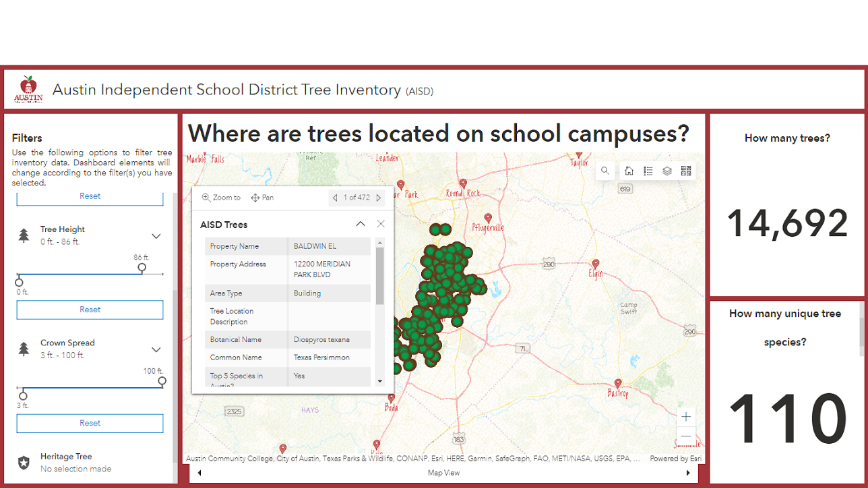This screenshot has width=868, height=489.
Task: Expand the Crown Spread filter
Action: pyautogui.click(x=156, y=349)
